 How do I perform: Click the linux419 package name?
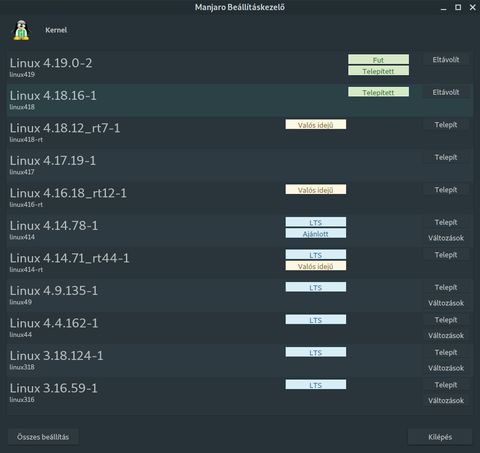pos(22,75)
